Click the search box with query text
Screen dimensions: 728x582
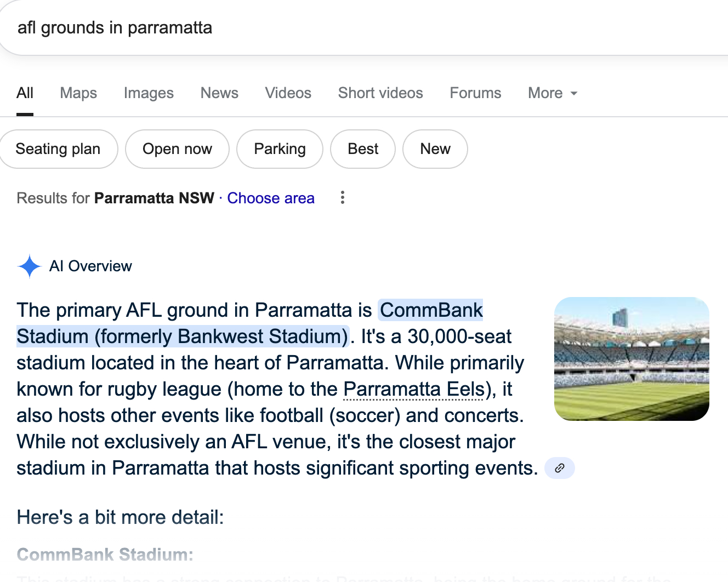point(329,28)
